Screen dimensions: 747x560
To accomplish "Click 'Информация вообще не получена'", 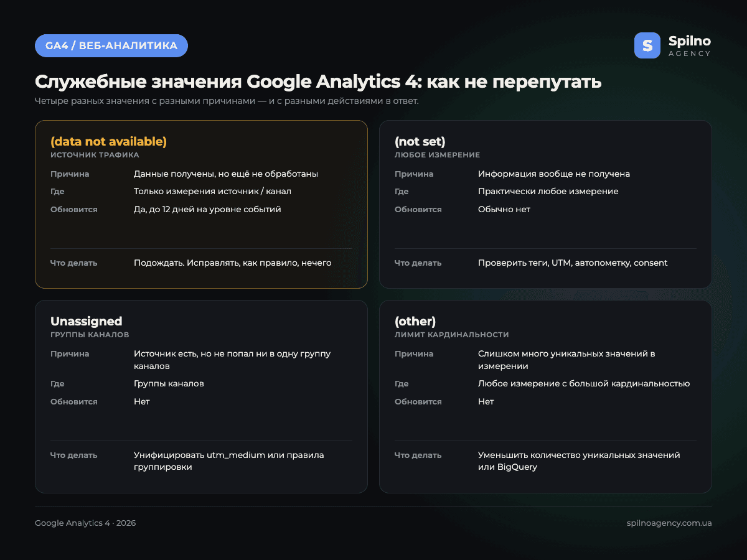I will click(x=554, y=174).
